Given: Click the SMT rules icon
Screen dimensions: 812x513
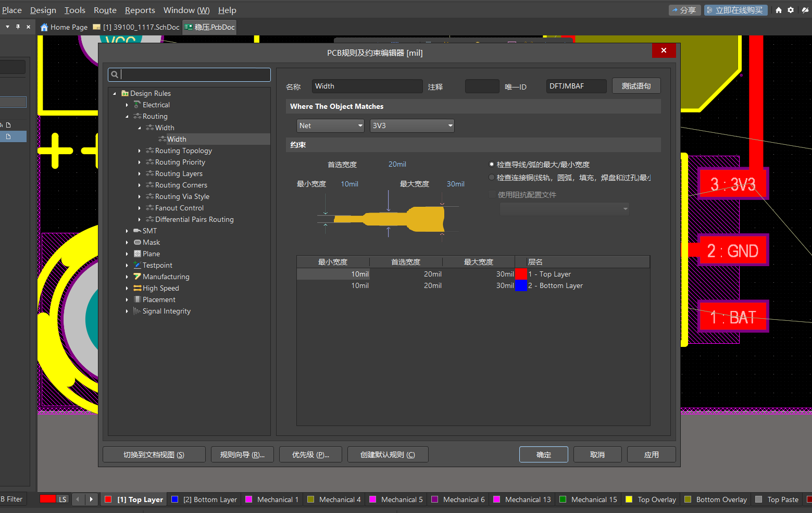Looking at the screenshot, I should pyautogui.click(x=136, y=231).
